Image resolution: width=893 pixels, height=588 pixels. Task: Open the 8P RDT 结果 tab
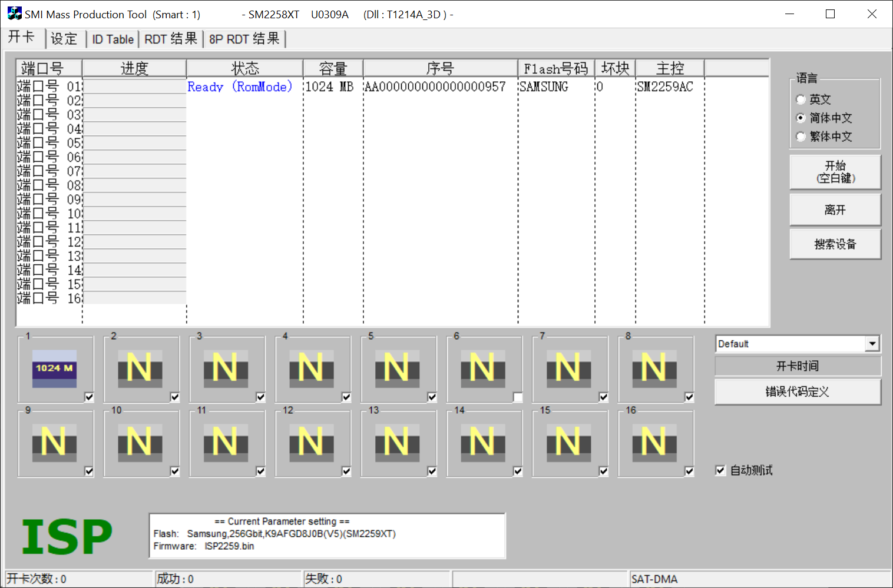pyautogui.click(x=244, y=39)
